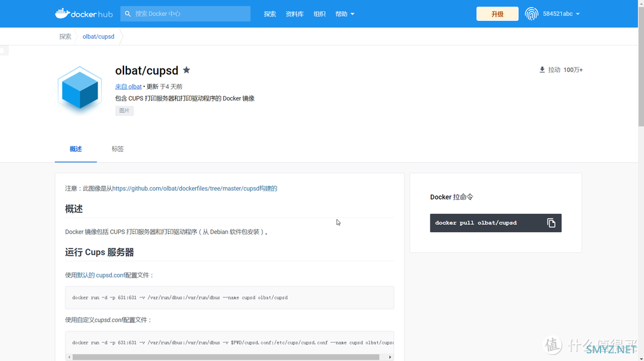Viewport: 644px width, 361px height.
Task: Star the olbat/cupsd repository
Action: (x=187, y=70)
